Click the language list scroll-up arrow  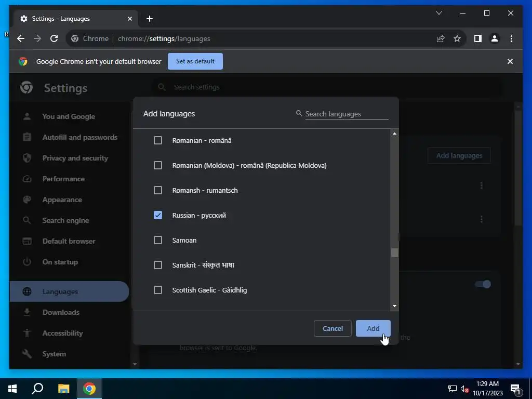(x=394, y=134)
